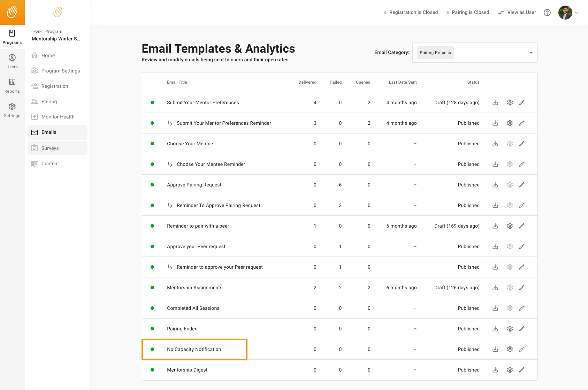
Task: Toggle green status dot for No Capacity Notification
Action: pyautogui.click(x=152, y=349)
